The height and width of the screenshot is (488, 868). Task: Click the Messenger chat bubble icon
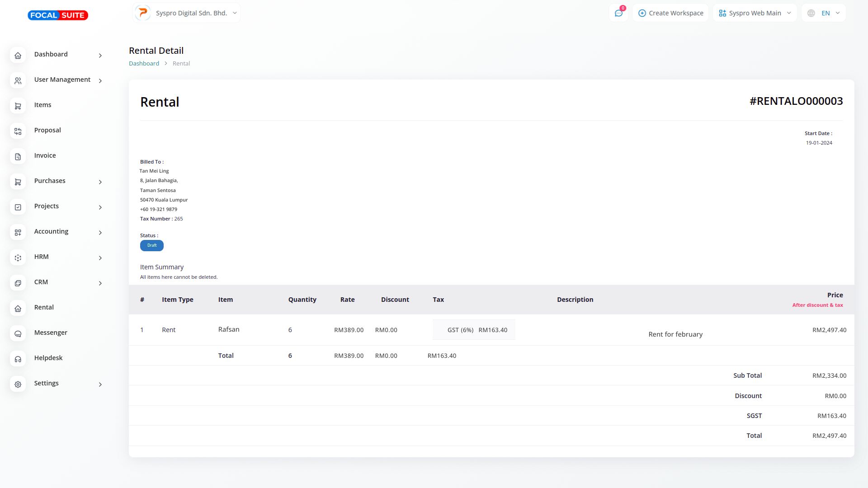(x=18, y=334)
